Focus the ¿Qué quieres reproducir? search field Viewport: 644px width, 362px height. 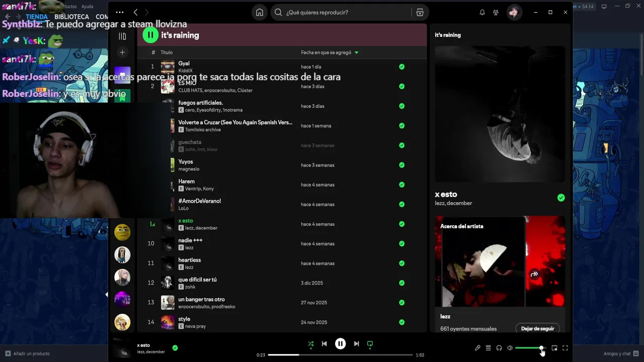point(340,13)
